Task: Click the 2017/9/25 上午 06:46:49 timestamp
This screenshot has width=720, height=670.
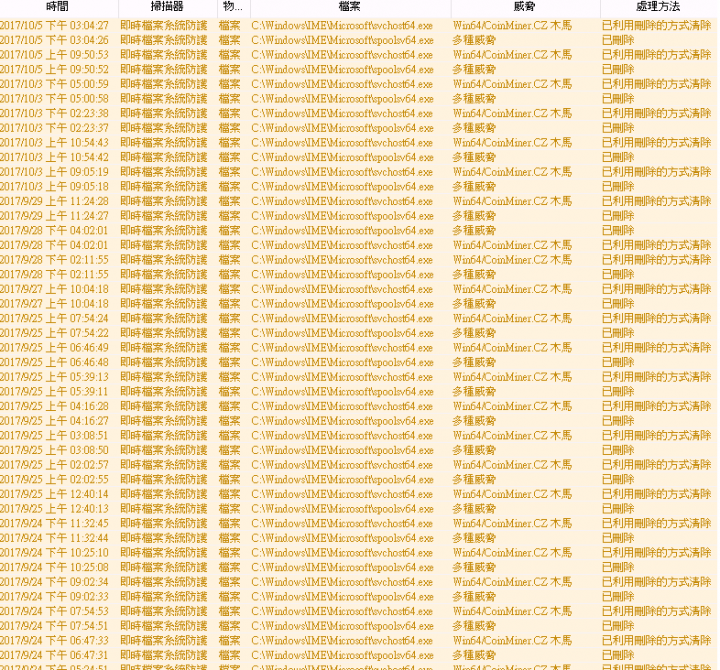Action: pos(54,348)
